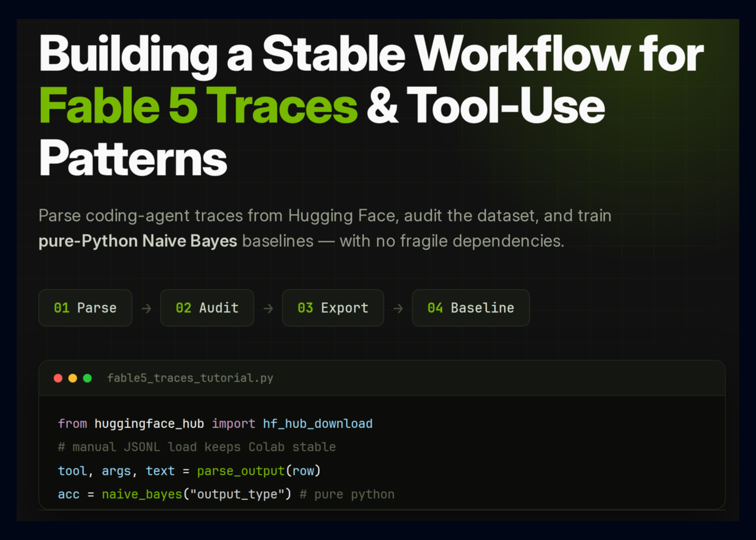
Task: Click the 'Hugging Face' words in subtitle
Action: pyautogui.click(x=343, y=216)
